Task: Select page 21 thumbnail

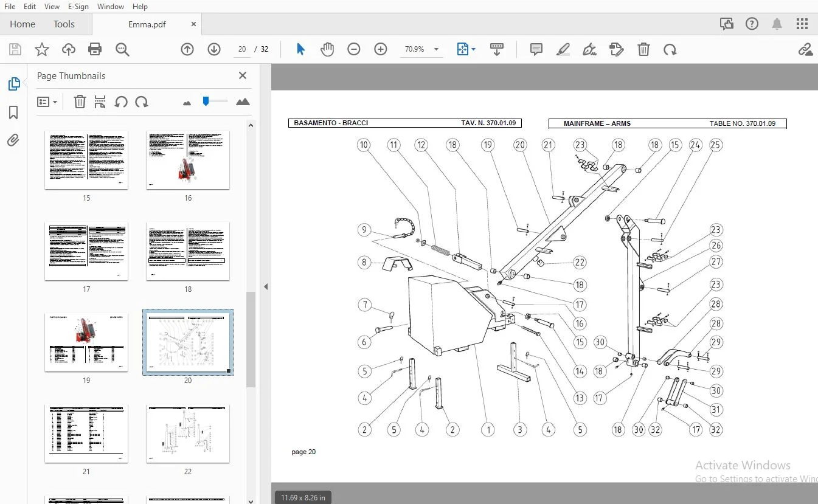Action: pyautogui.click(x=86, y=433)
